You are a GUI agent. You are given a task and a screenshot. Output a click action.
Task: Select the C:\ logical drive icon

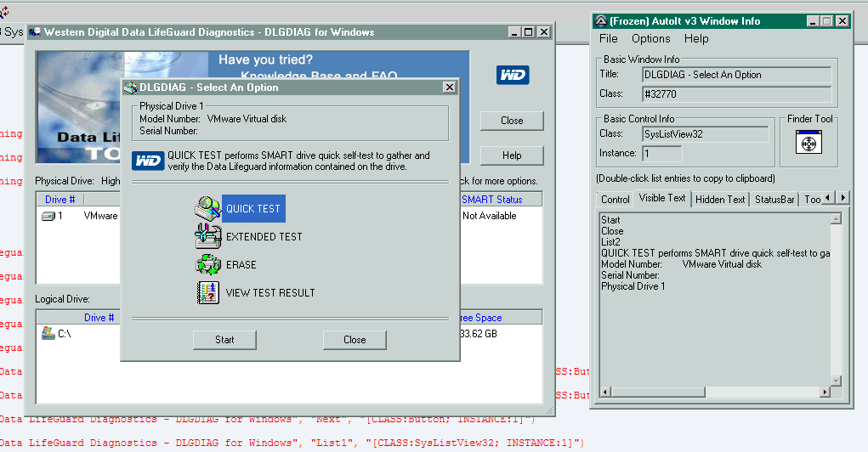49,334
